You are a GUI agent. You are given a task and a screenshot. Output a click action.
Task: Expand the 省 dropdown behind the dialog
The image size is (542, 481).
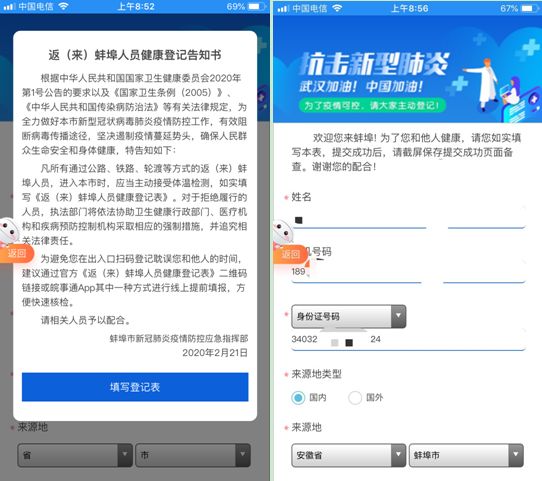click(75, 455)
